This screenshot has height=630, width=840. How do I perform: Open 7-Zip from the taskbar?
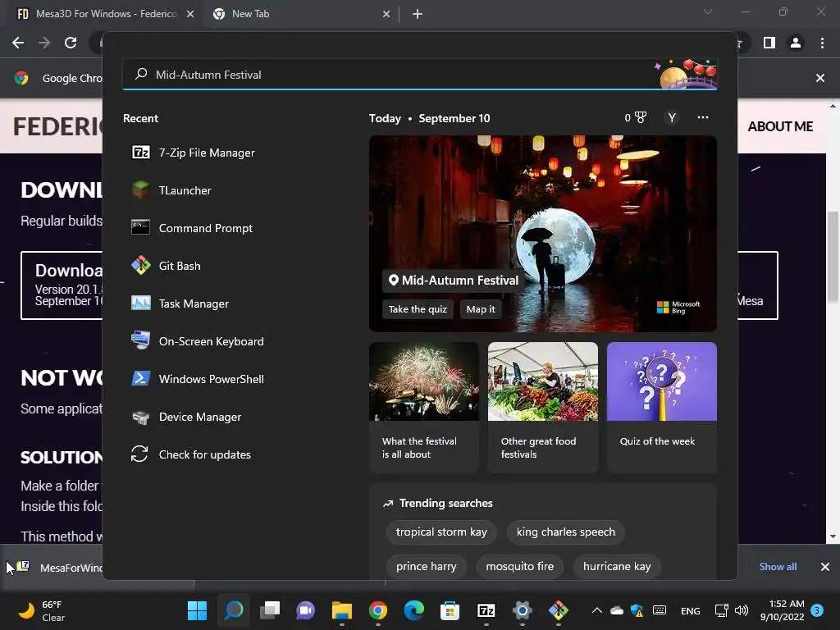click(486, 610)
